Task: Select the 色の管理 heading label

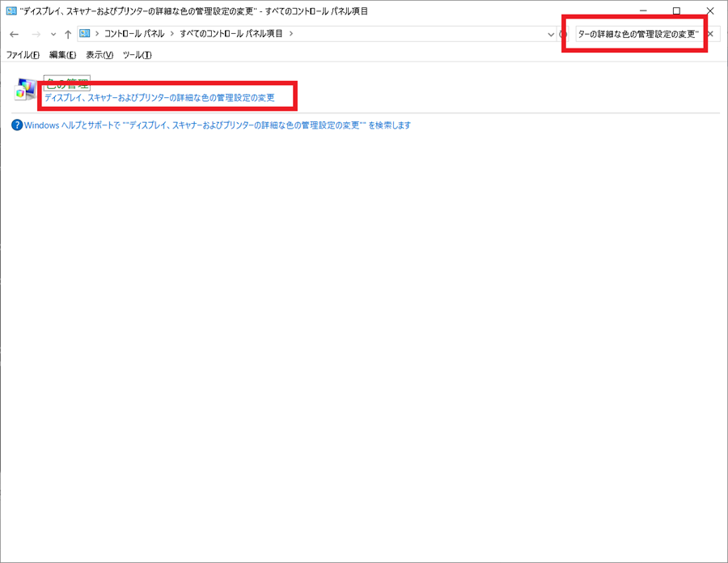Action: (x=69, y=81)
